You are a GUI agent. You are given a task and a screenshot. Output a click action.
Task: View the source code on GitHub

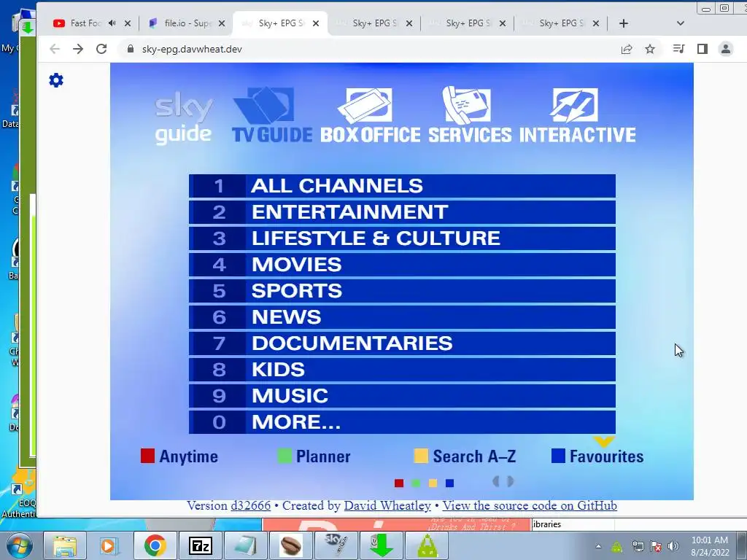point(530,506)
